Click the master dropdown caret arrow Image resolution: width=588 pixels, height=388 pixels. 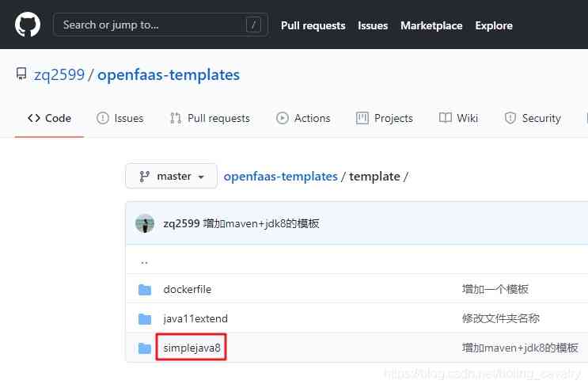201,177
